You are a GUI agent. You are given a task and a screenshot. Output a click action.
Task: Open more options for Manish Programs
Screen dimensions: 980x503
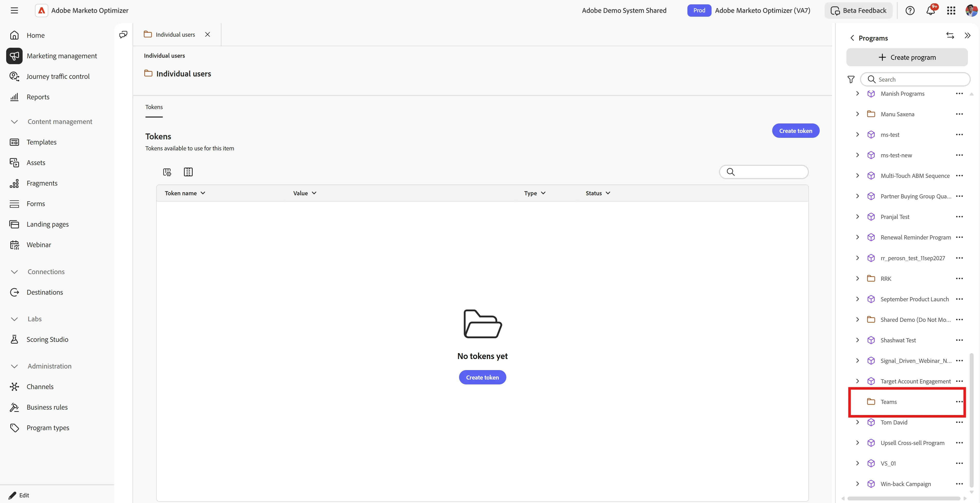pos(959,93)
